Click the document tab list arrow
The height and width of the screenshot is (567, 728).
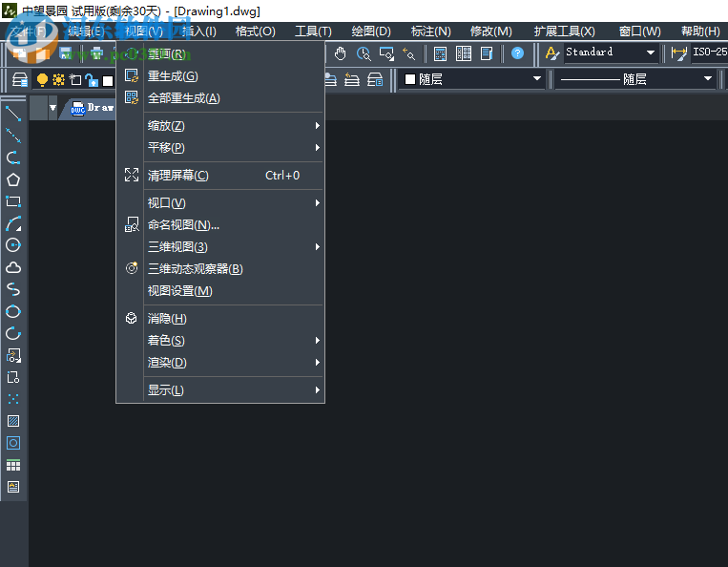click(x=52, y=108)
